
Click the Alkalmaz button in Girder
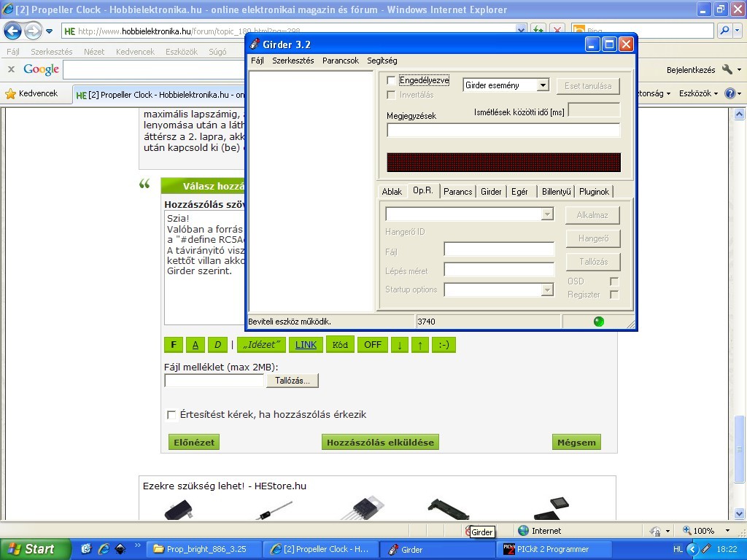click(592, 215)
